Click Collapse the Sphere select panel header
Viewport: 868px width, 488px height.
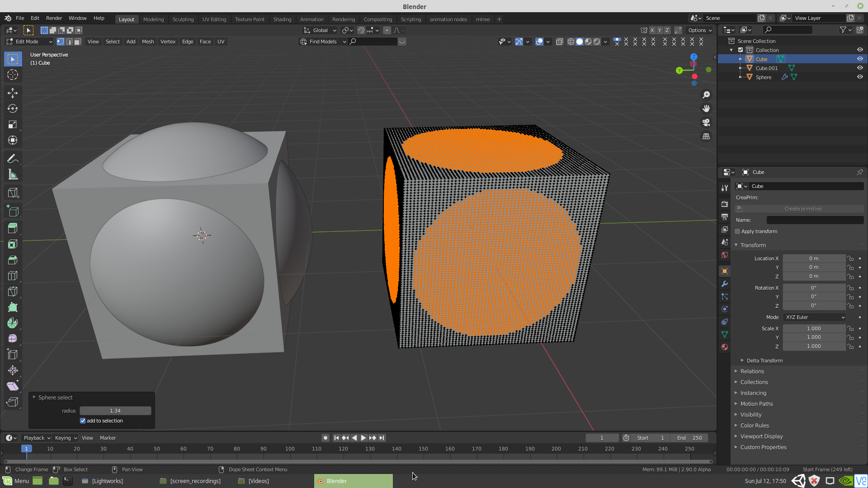pos(34,397)
